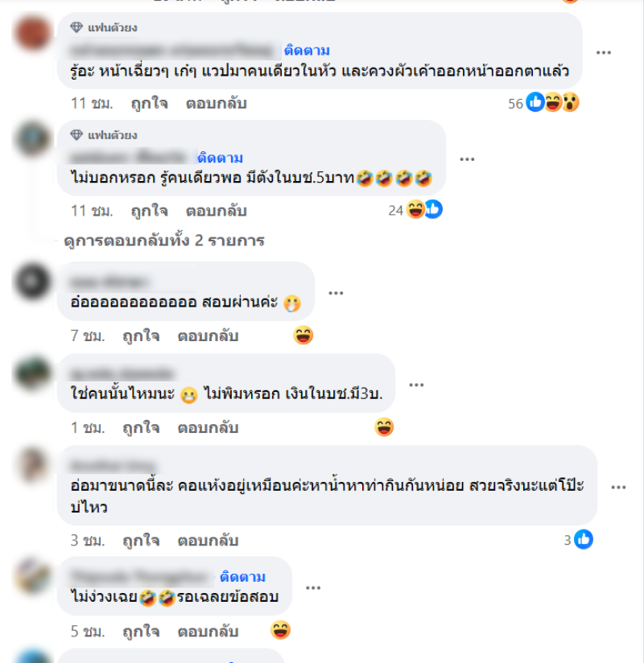Open the three-dot menu beside the รอเฉลยข้อสอบ comment
Image resolution: width=644 pixels, height=663 pixels.
pos(312,587)
